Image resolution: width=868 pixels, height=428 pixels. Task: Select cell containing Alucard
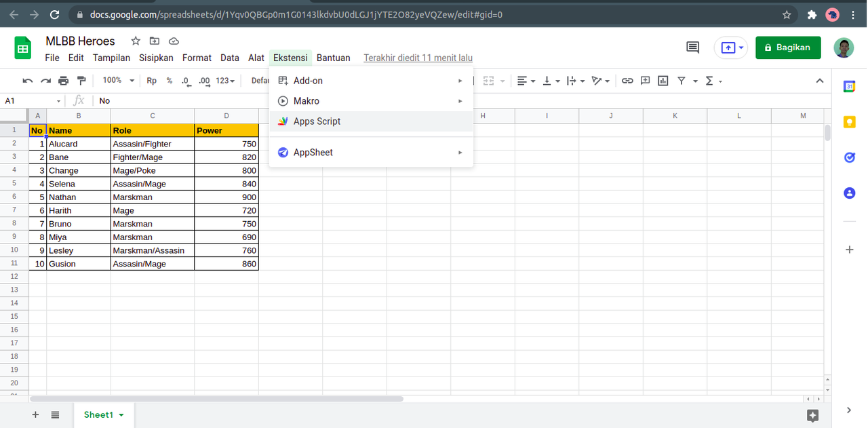(79, 144)
